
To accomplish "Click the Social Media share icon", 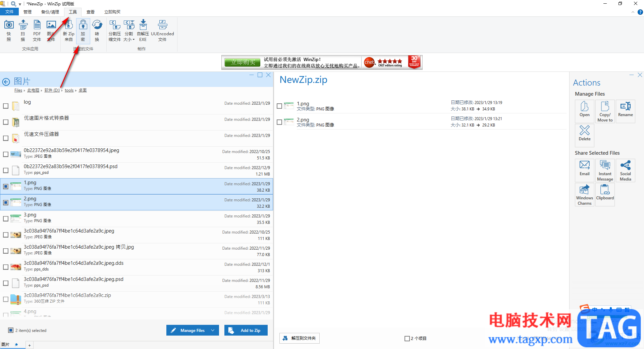I will [626, 170].
